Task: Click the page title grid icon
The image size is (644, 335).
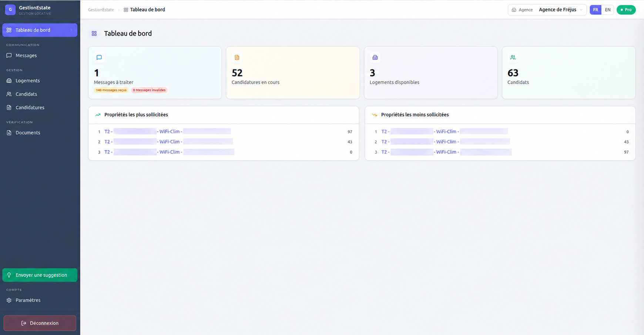Action: point(94,34)
